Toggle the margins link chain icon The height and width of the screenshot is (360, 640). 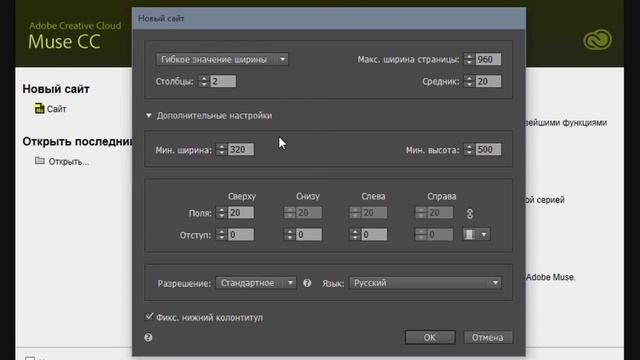point(470,213)
